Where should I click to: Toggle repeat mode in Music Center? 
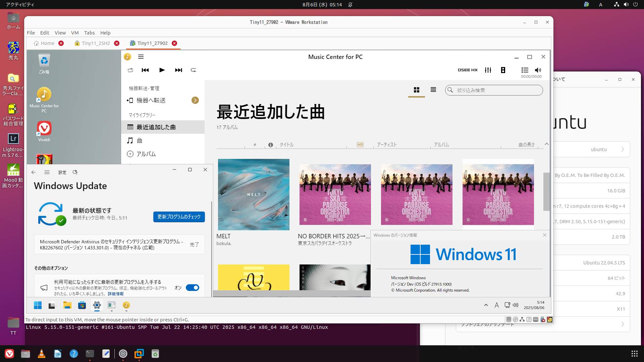194,70
